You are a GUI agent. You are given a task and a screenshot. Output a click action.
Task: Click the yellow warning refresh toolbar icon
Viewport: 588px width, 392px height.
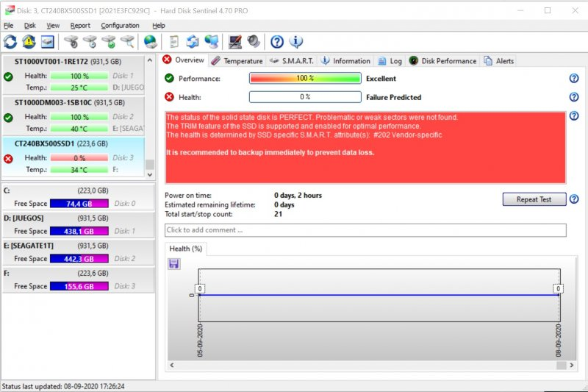tap(29, 41)
